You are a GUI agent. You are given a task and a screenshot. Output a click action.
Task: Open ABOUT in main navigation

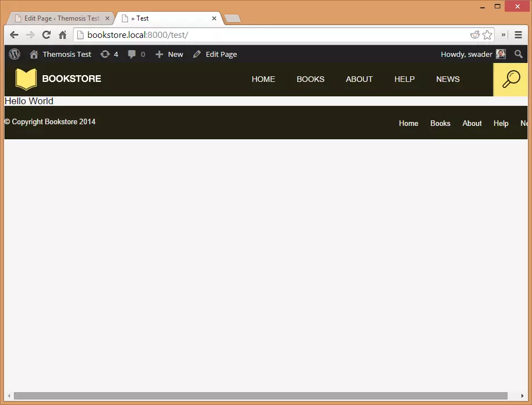click(x=359, y=79)
